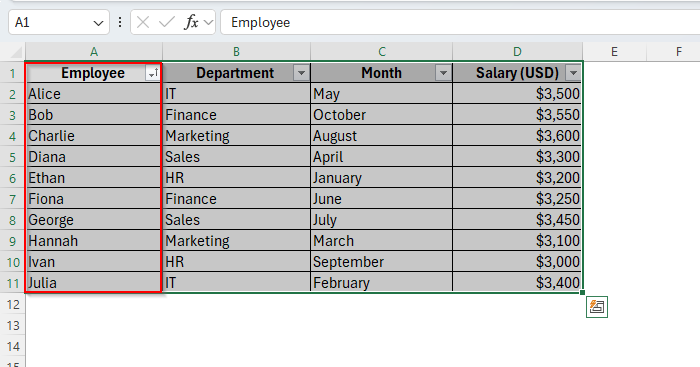Select column C header
The height and width of the screenshot is (367, 700).
tap(382, 52)
